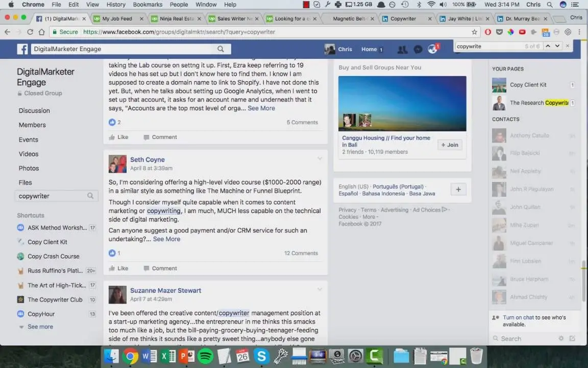Comment on Seth Coyne's post
This screenshot has height=368, width=588.
point(160,268)
